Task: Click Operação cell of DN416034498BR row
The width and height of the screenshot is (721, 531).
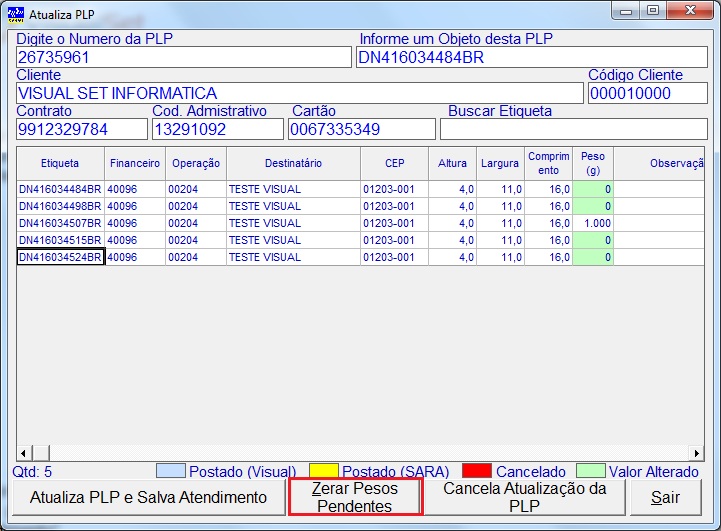Action: [196, 206]
